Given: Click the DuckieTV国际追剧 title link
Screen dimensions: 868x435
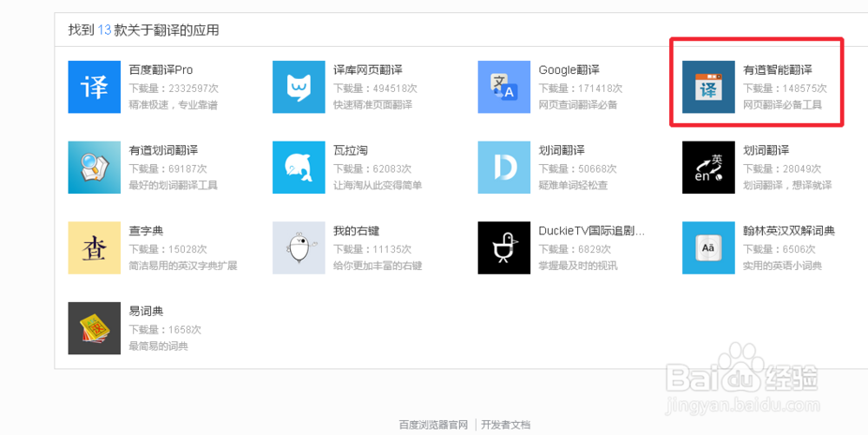Looking at the screenshot, I should pos(591,230).
